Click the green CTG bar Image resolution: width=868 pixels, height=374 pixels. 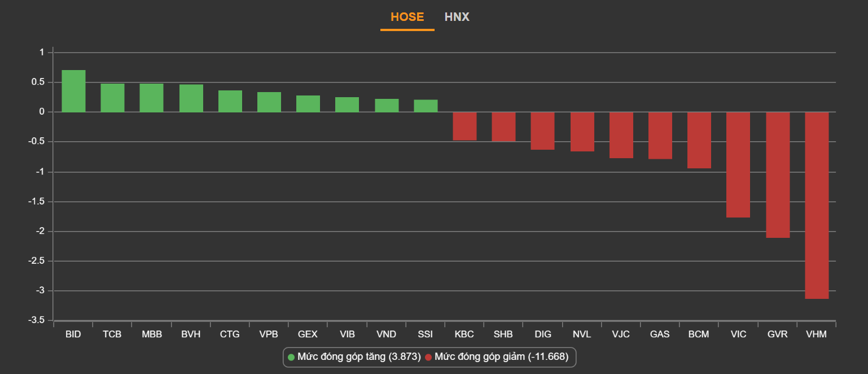(230, 101)
